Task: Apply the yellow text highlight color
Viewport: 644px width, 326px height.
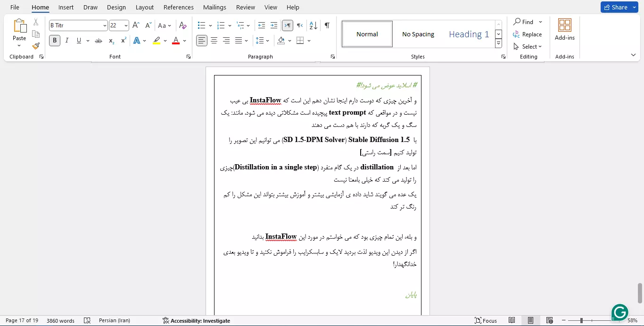Action: pyautogui.click(x=157, y=41)
